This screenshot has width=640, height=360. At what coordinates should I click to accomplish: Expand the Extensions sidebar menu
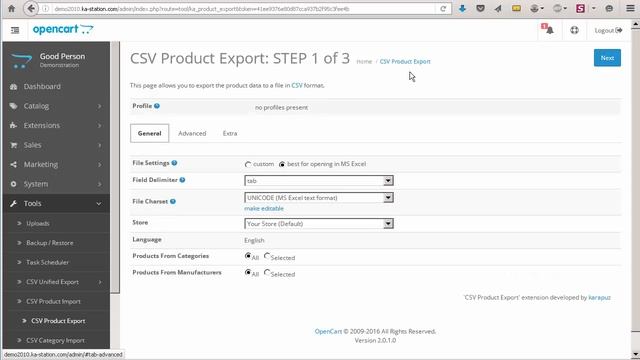tap(56, 126)
